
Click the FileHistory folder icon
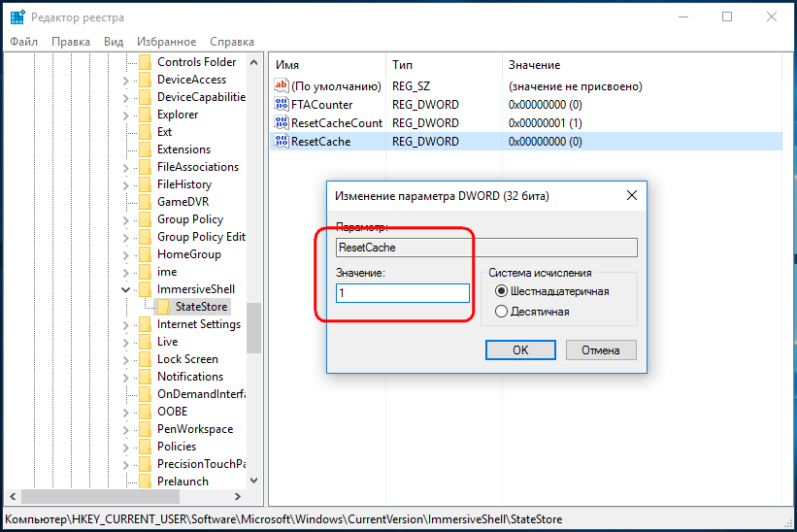[x=145, y=184]
